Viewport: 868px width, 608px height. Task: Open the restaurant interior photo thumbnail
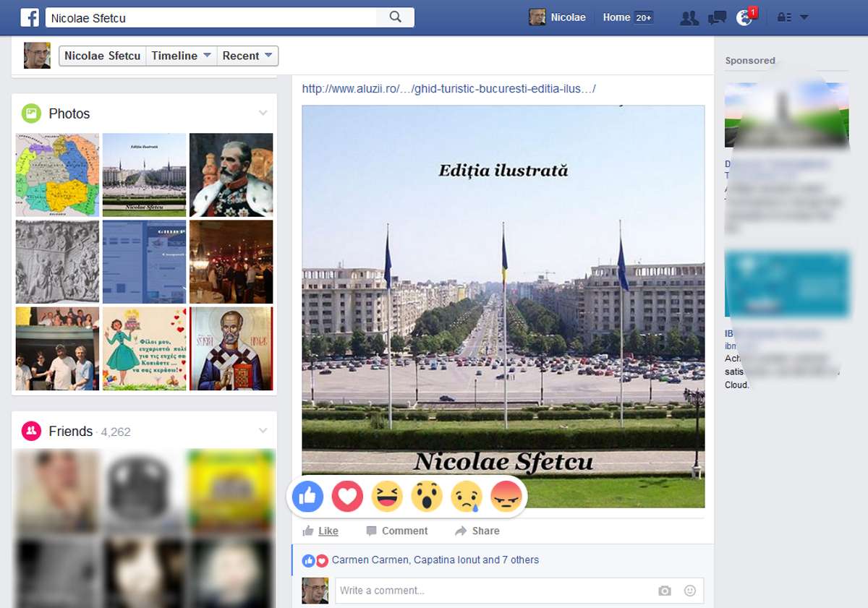pyautogui.click(x=231, y=262)
